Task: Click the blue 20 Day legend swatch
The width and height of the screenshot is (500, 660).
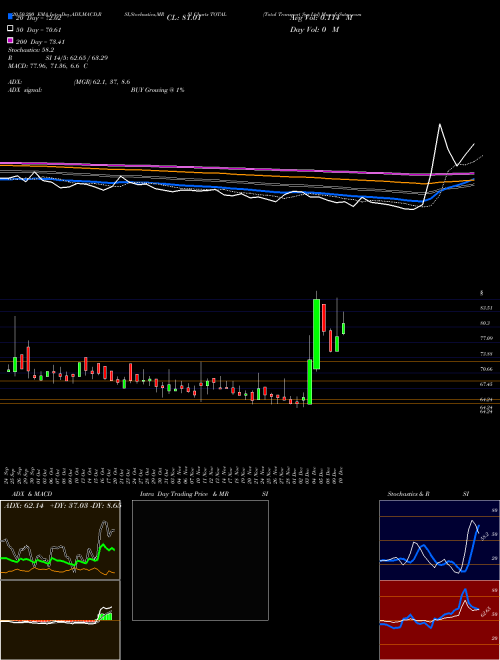Action: coord(10,17)
